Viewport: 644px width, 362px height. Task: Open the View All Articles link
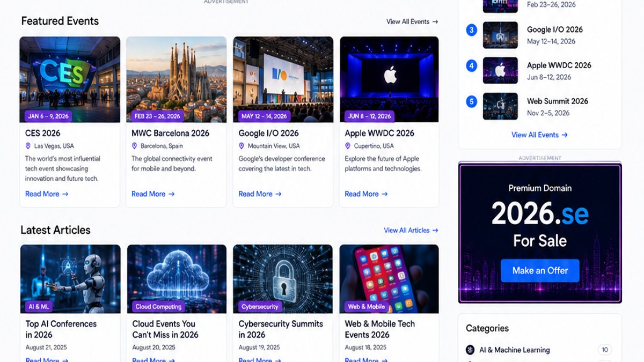point(411,230)
